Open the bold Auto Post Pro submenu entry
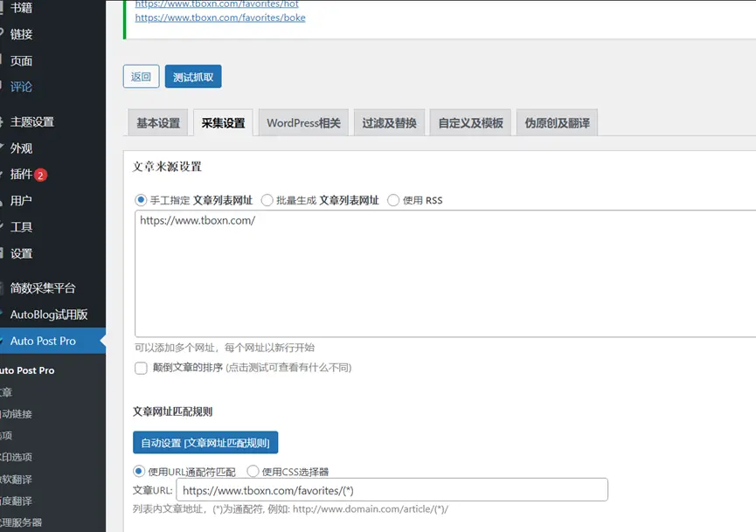Screen dimensions: 756x532 [x=27, y=370]
